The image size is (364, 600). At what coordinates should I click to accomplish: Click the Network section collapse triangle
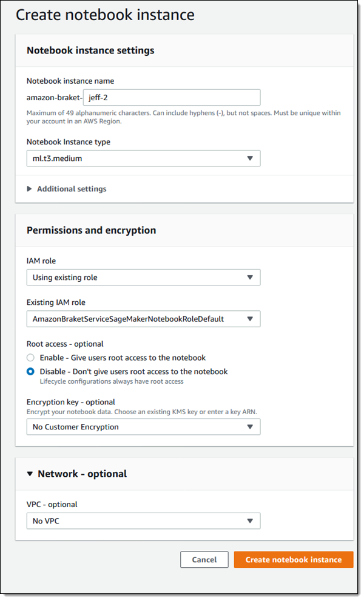coord(30,474)
